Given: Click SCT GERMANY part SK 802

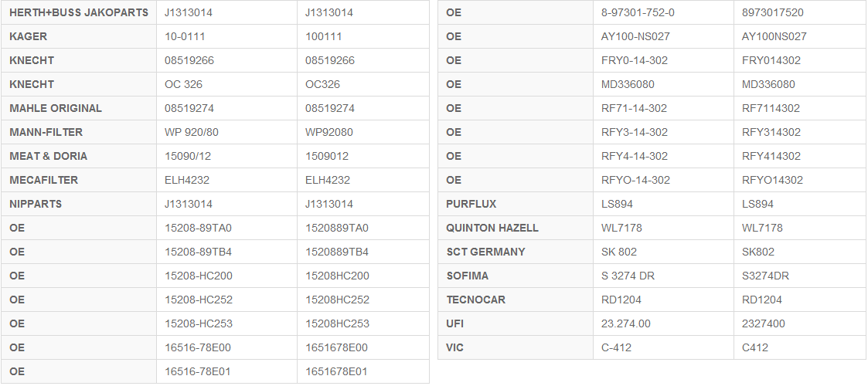Looking at the screenshot, I should pyautogui.click(x=619, y=252).
